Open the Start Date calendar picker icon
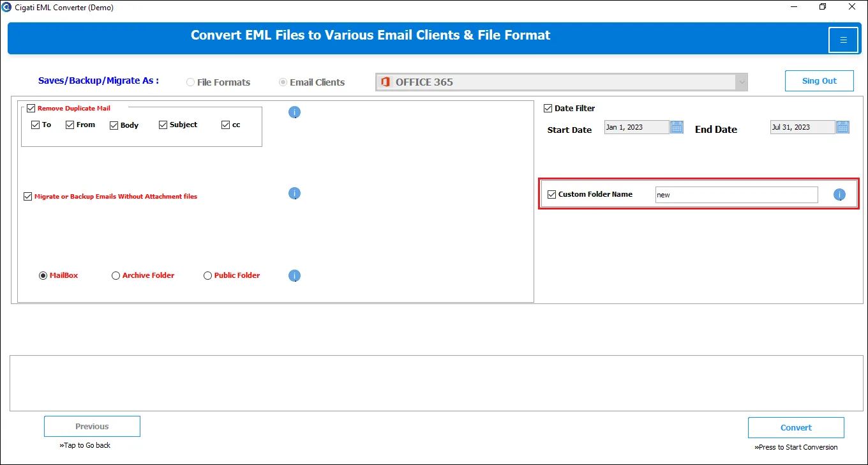 click(x=677, y=127)
